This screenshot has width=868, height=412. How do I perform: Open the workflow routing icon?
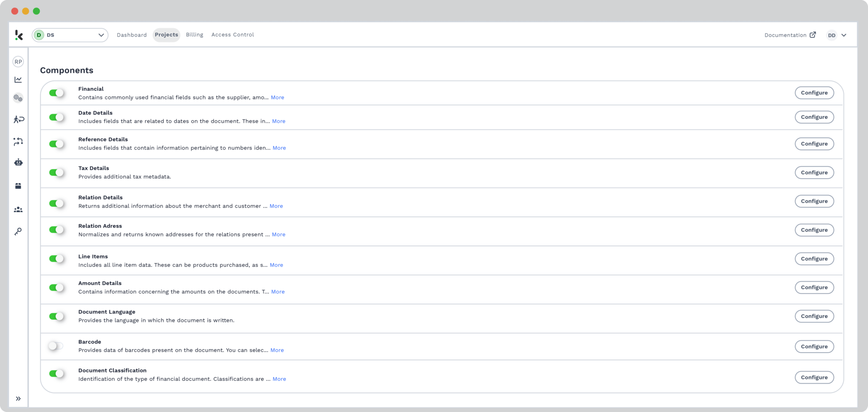(18, 141)
